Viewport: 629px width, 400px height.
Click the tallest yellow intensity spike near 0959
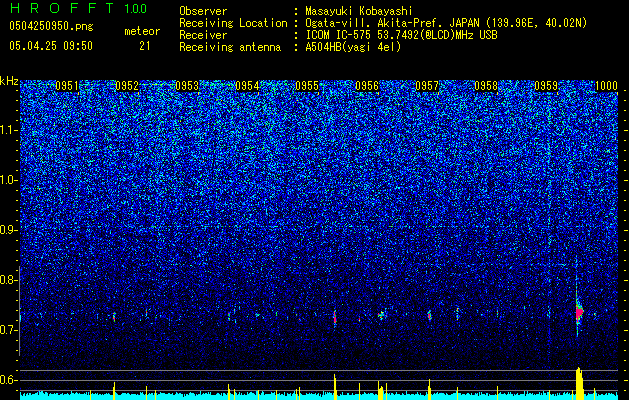(x=579, y=383)
